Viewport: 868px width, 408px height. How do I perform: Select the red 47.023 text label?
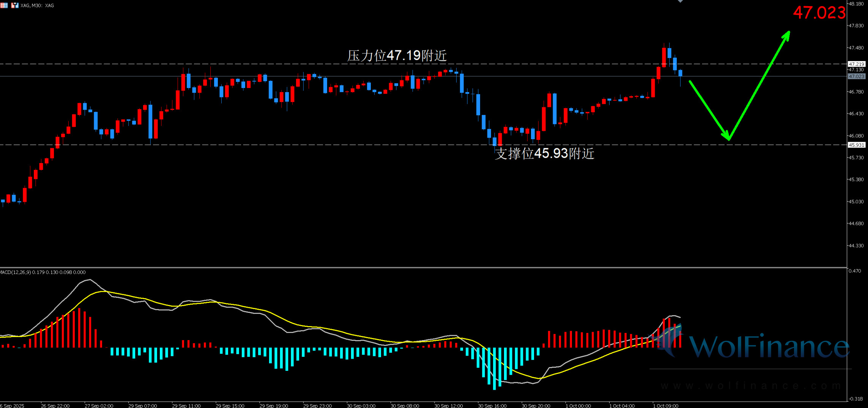click(819, 13)
